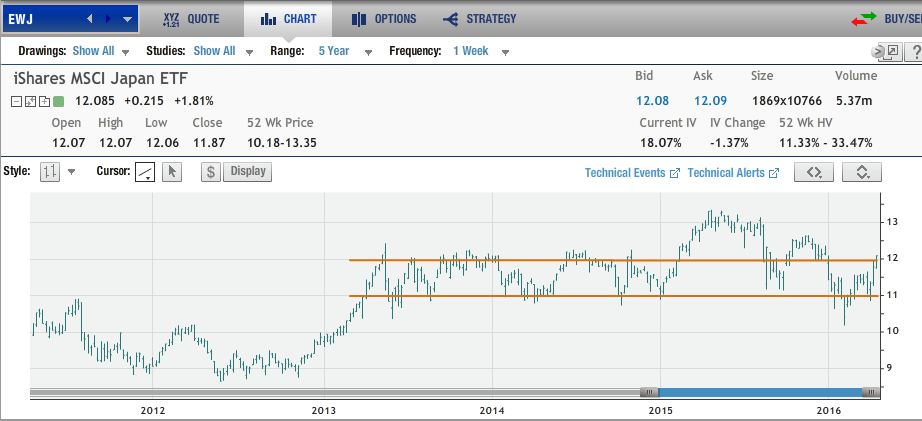The width and height of the screenshot is (922, 421).
Task: Click the resize diagonal-arrows icon near price
Action: pyautogui.click(x=31, y=102)
